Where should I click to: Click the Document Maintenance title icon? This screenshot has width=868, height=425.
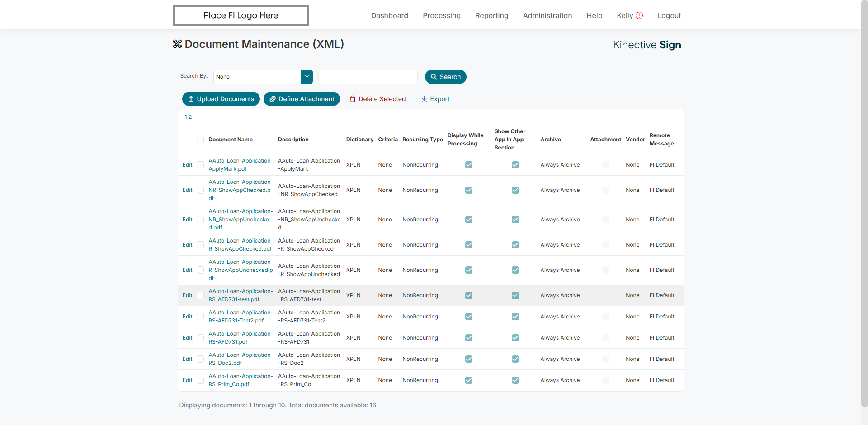[177, 44]
